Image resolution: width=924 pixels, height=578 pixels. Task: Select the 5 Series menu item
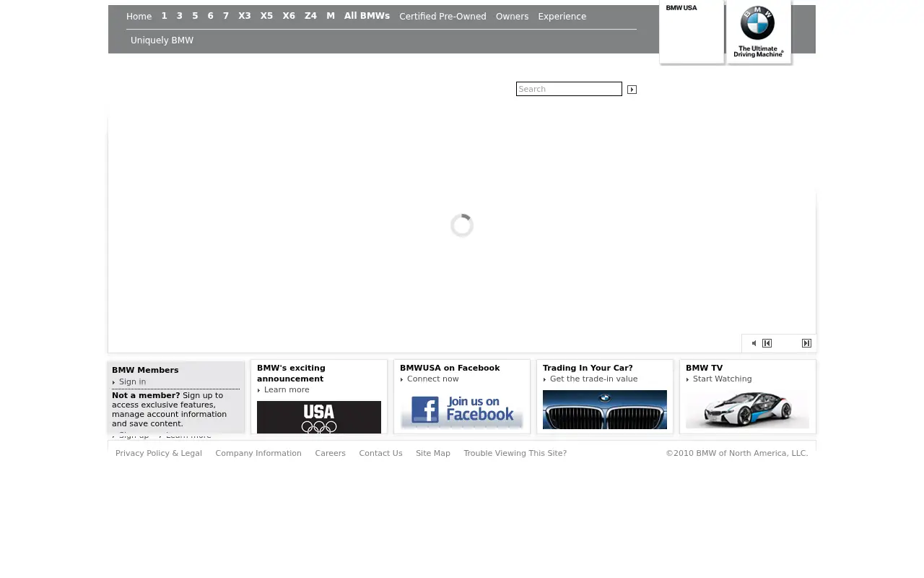pyautogui.click(x=195, y=16)
